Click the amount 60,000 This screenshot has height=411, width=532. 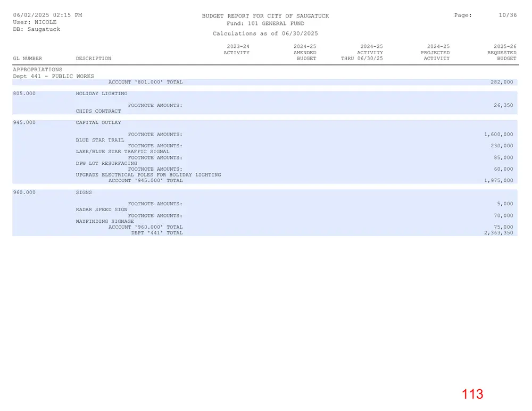click(x=503, y=169)
